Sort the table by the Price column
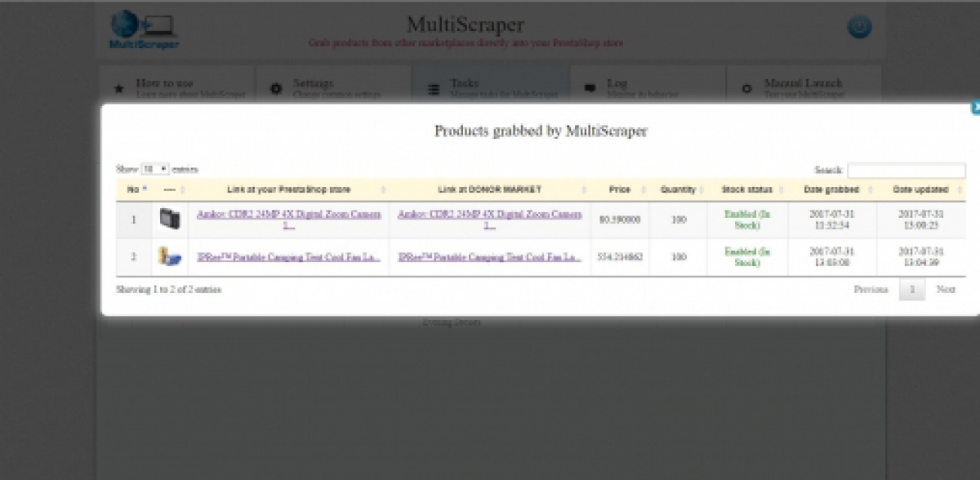 pyautogui.click(x=619, y=189)
